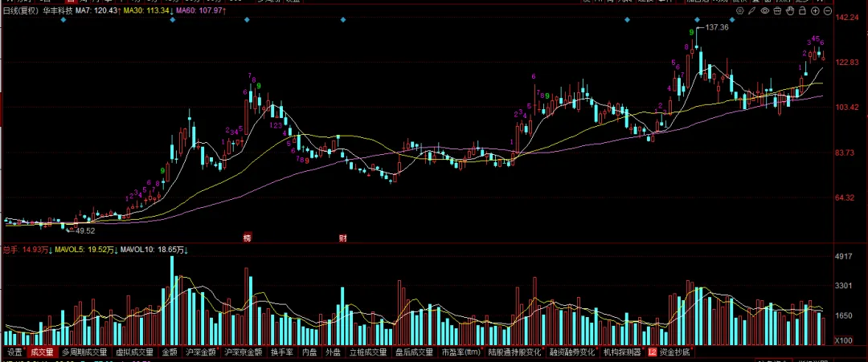Select the 内盘 tab
This screenshot has width=868, height=362.
[x=309, y=352]
